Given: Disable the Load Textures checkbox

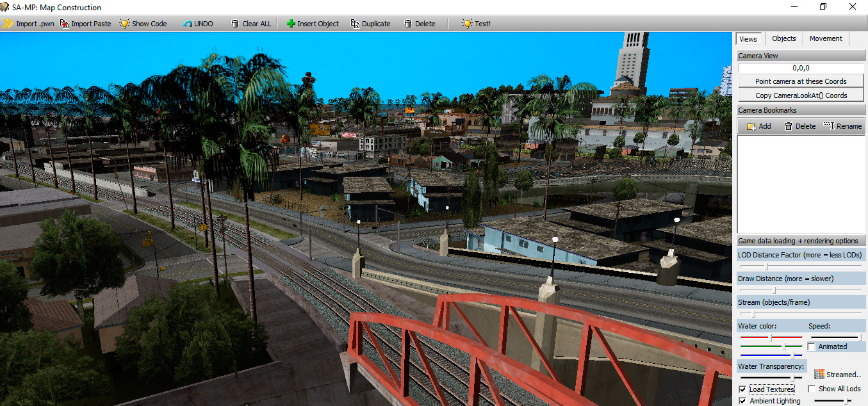Looking at the screenshot, I should point(742,389).
